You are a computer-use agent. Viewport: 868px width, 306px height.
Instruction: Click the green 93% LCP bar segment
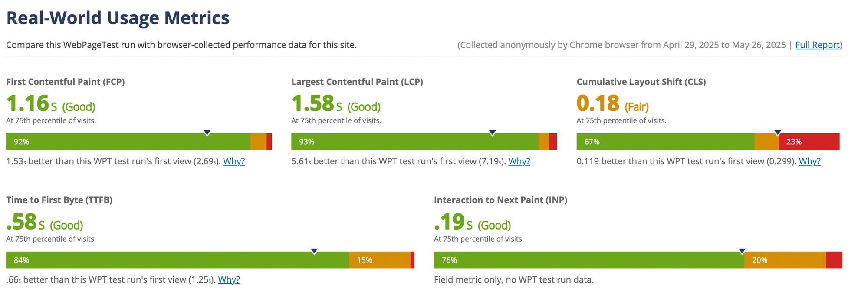[x=415, y=142]
